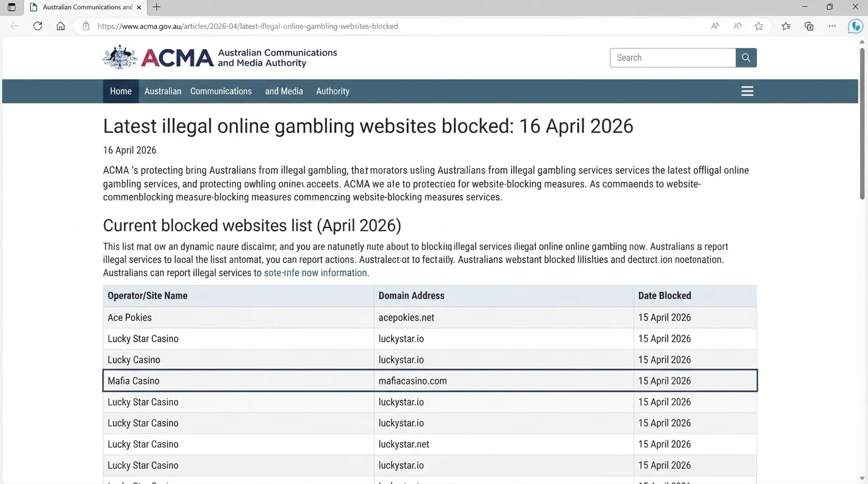Click the address bar URL
This screenshot has height=484, width=868.
click(248, 26)
